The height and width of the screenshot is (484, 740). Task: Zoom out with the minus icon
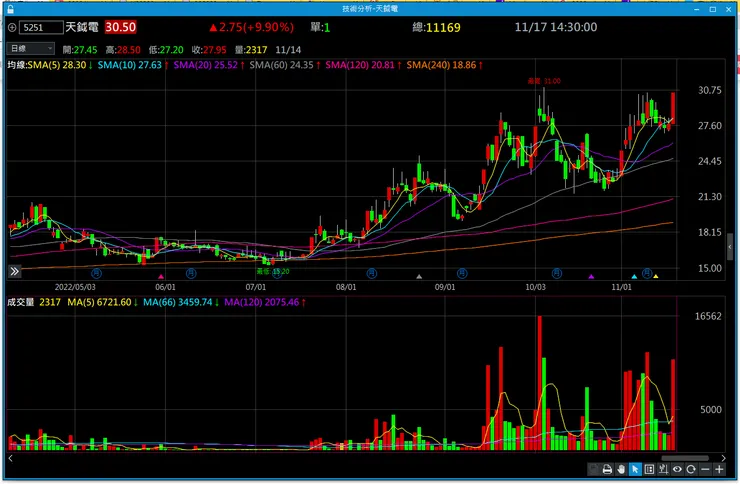705,469
